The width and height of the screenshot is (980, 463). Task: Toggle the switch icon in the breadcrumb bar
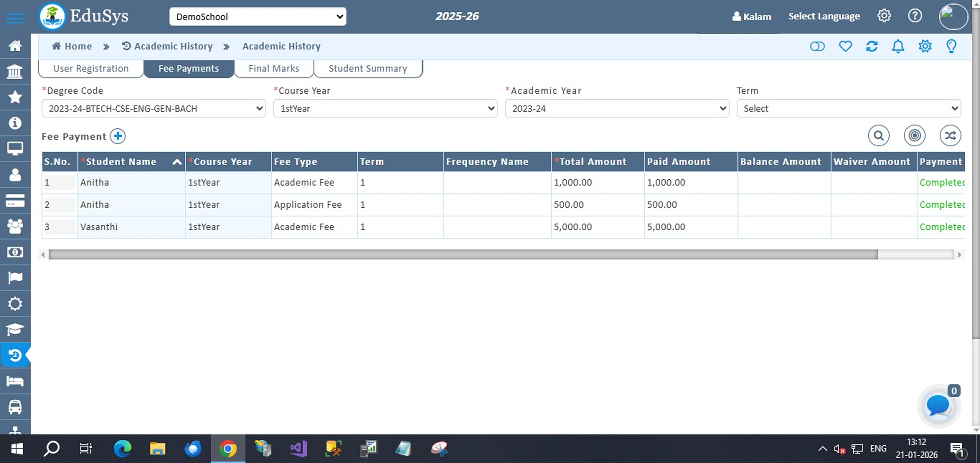coord(817,46)
